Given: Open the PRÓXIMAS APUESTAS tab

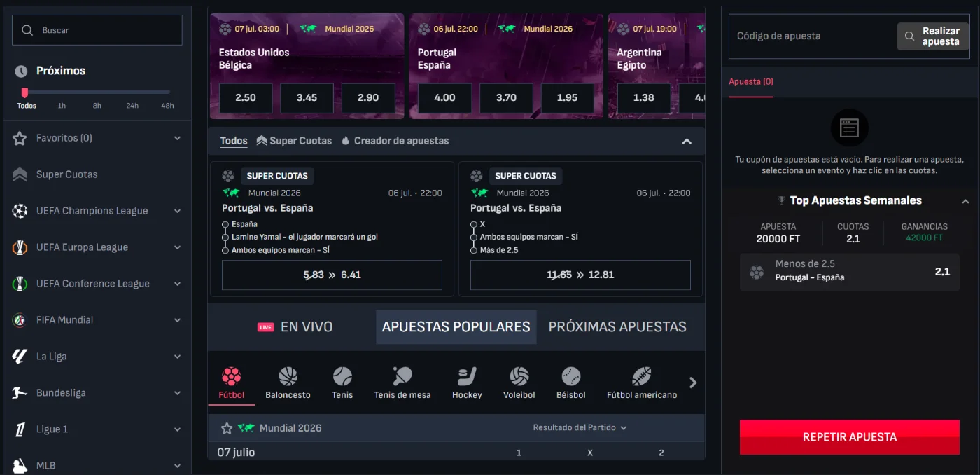Looking at the screenshot, I should [617, 327].
